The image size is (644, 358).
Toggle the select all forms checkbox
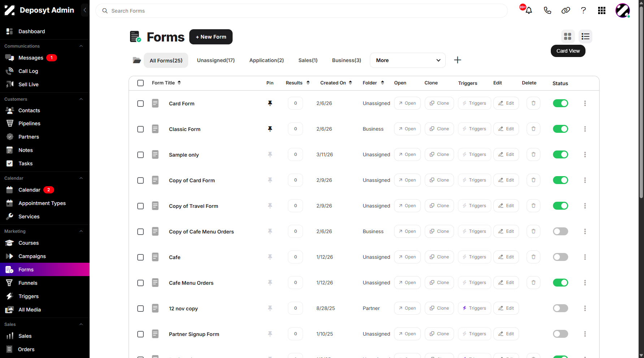pos(141,83)
